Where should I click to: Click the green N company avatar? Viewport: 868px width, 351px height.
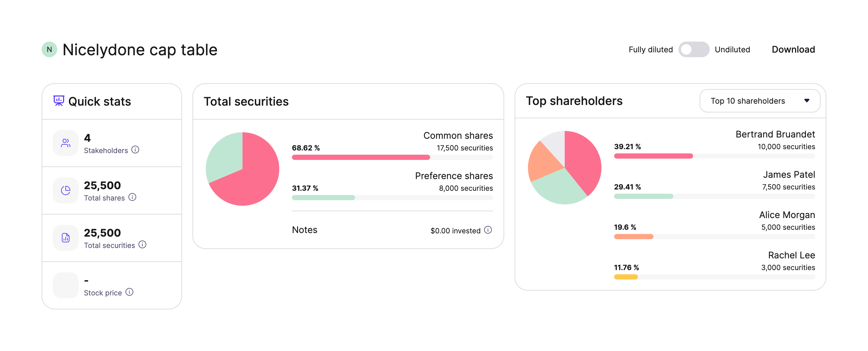(49, 50)
